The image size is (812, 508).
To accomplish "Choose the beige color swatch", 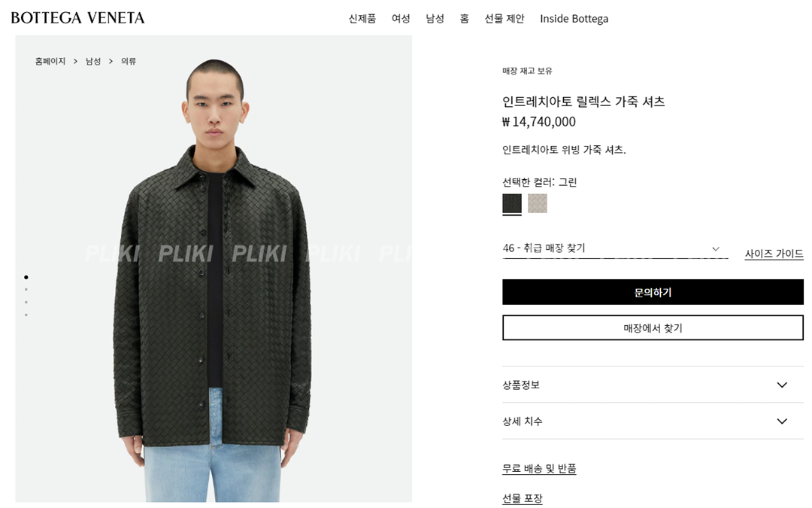I will 538,203.
